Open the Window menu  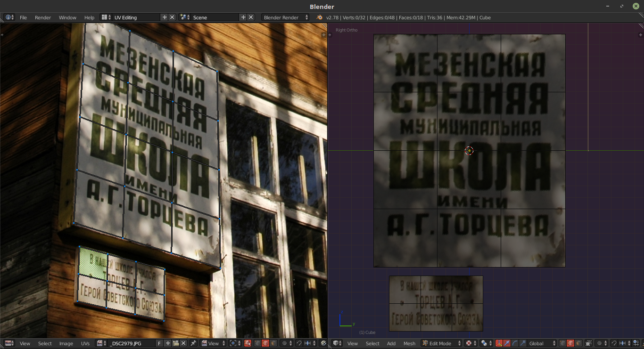pos(67,17)
